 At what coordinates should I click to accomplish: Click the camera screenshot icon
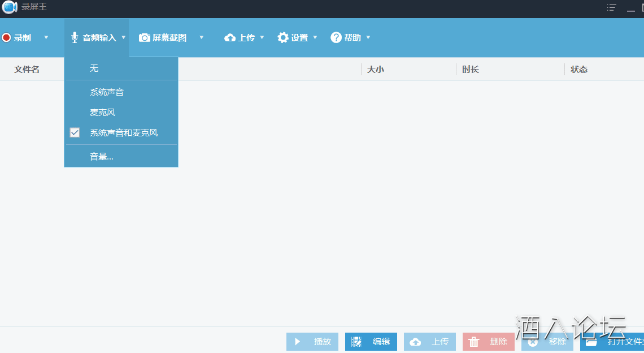tap(145, 38)
